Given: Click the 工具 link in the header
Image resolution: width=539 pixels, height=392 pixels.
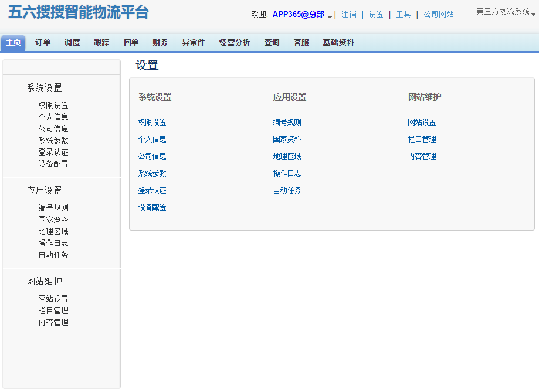Looking at the screenshot, I should click(x=404, y=14).
